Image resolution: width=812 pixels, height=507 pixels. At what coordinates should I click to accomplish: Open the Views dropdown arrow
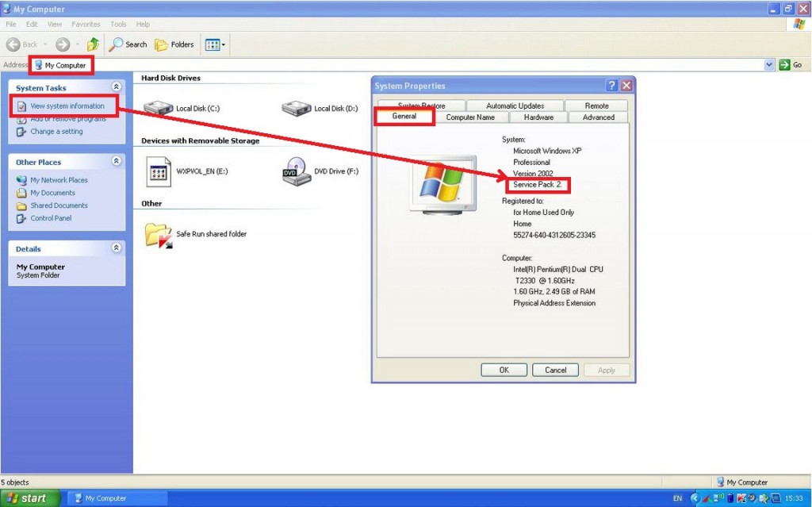pyautogui.click(x=222, y=44)
